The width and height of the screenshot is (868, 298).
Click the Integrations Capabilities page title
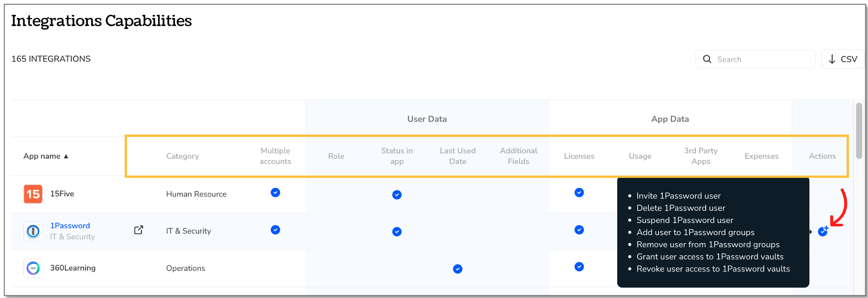click(x=101, y=20)
